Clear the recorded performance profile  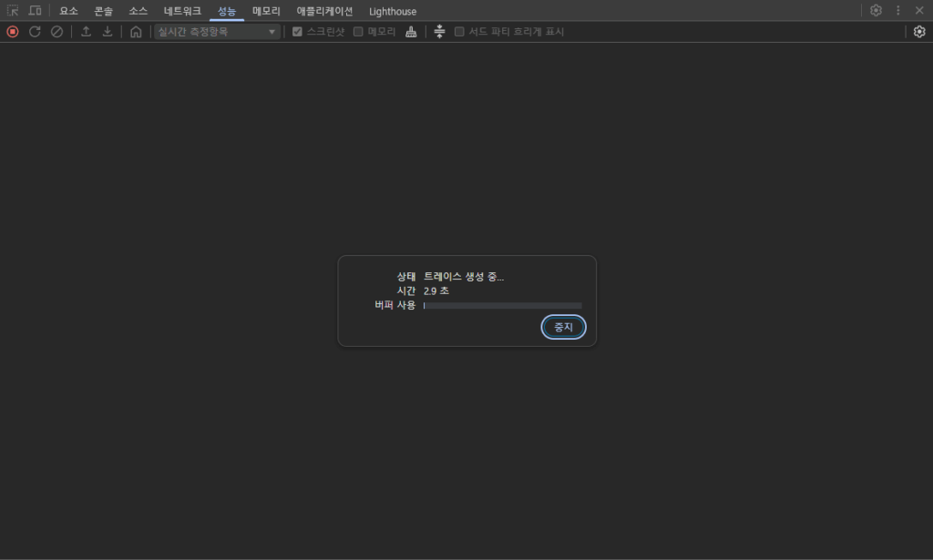click(57, 31)
